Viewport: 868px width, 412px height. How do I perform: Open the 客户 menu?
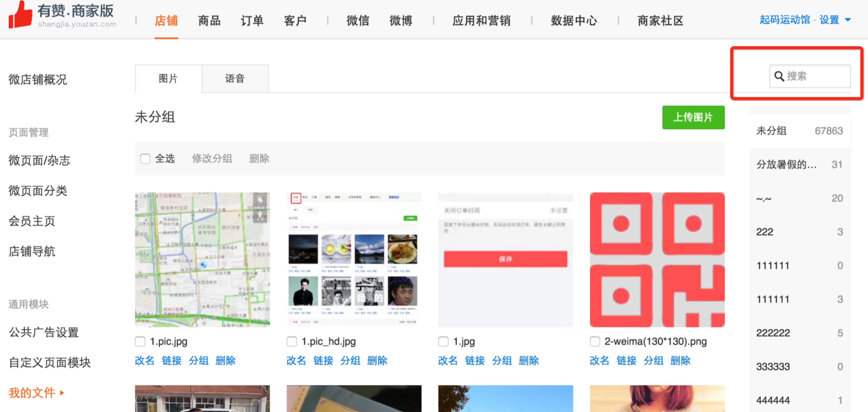[x=295, y=21]
